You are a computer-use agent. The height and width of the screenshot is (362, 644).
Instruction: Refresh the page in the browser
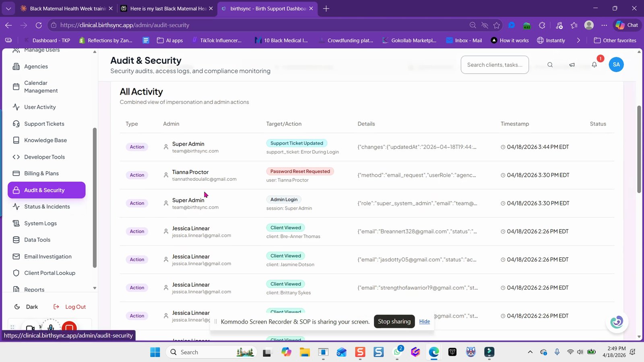click(x=39, y=25)
